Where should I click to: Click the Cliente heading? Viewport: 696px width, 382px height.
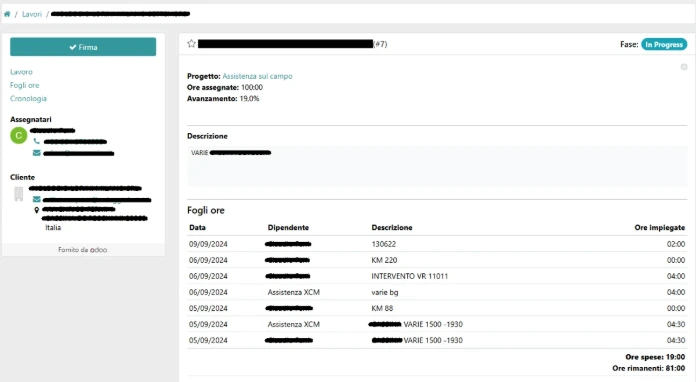click(x=23, y=177)
